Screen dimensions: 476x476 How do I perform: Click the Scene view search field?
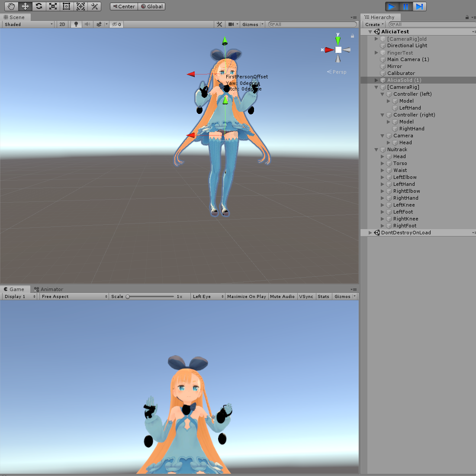[x=313, y=24]
